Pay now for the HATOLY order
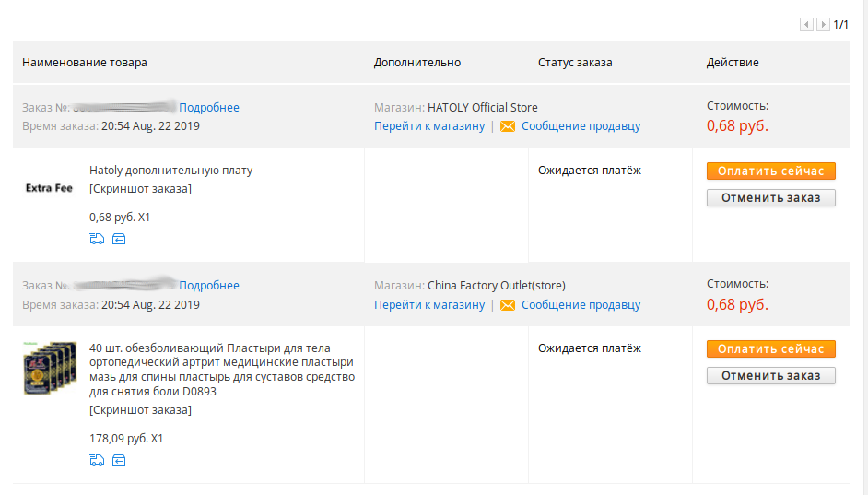The height and width of the screenshot is (495, 868). tap(771, 171)
